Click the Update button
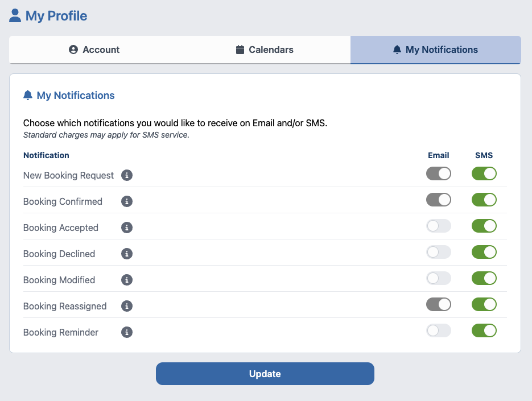Image resolution: width=532 pixels, height=401 pixels. 265,374
